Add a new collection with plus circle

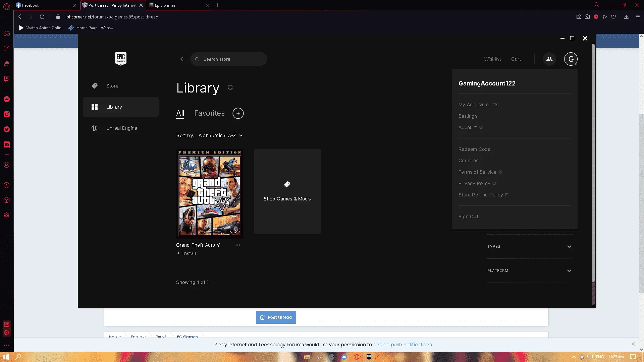238,113
